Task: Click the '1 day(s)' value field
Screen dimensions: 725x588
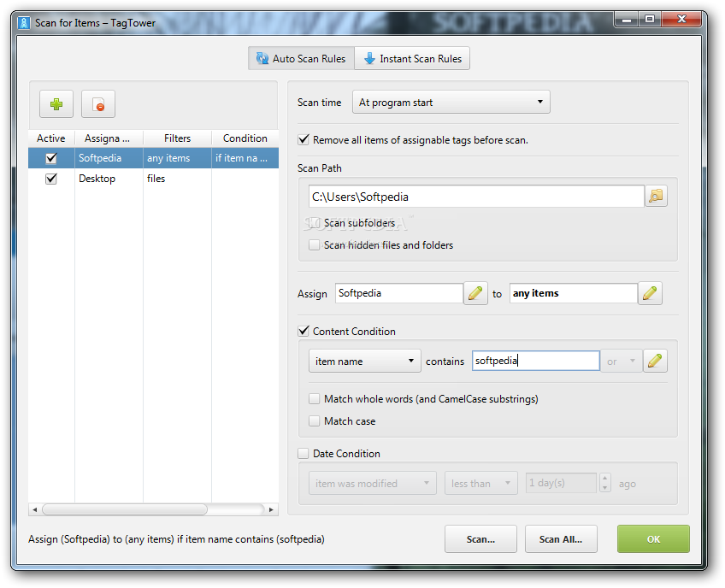Action: [x=561, y=483]
